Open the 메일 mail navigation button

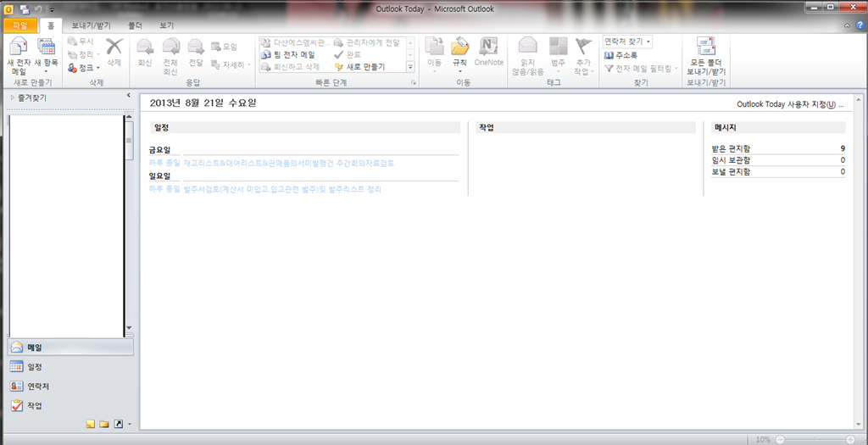[70, 348]
